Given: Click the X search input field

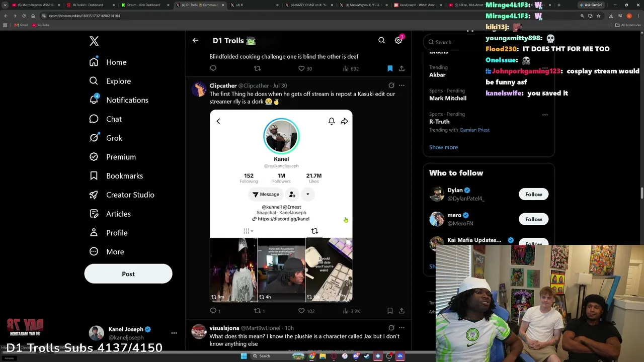Looking at the screenshot, I should (x=488, y=42).
